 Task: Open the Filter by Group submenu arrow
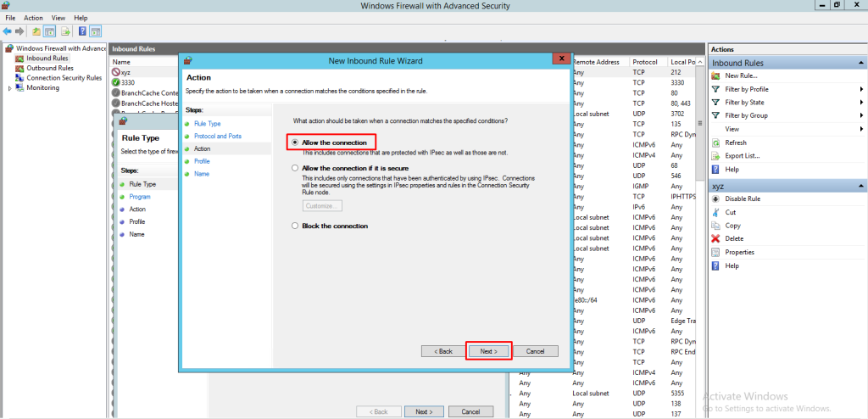(x=861, y=116)
